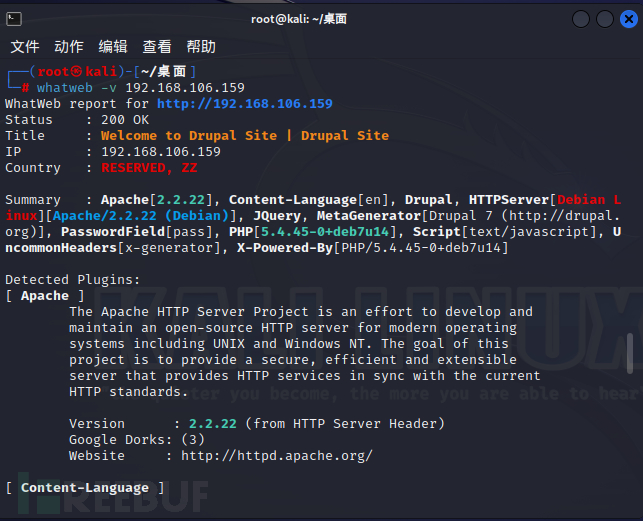Click the maximize window circle button
The height and width of the screenshot is (521, 643).
(x=604, y=19)
